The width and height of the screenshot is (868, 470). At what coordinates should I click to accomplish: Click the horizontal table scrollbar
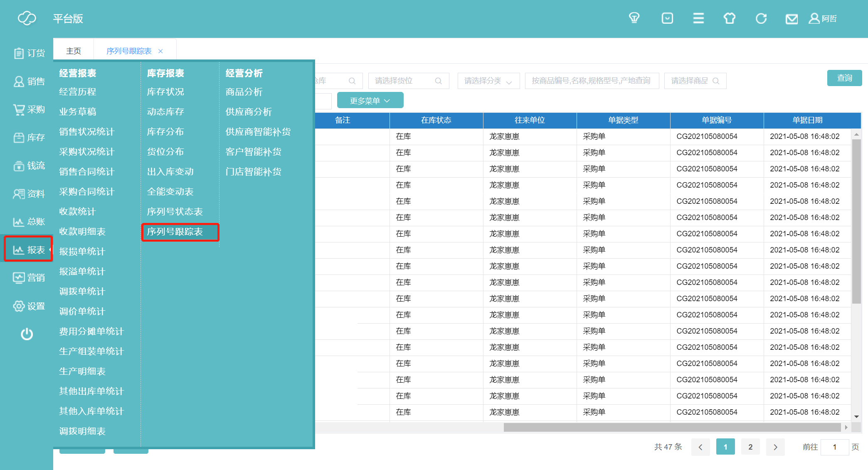671,427
